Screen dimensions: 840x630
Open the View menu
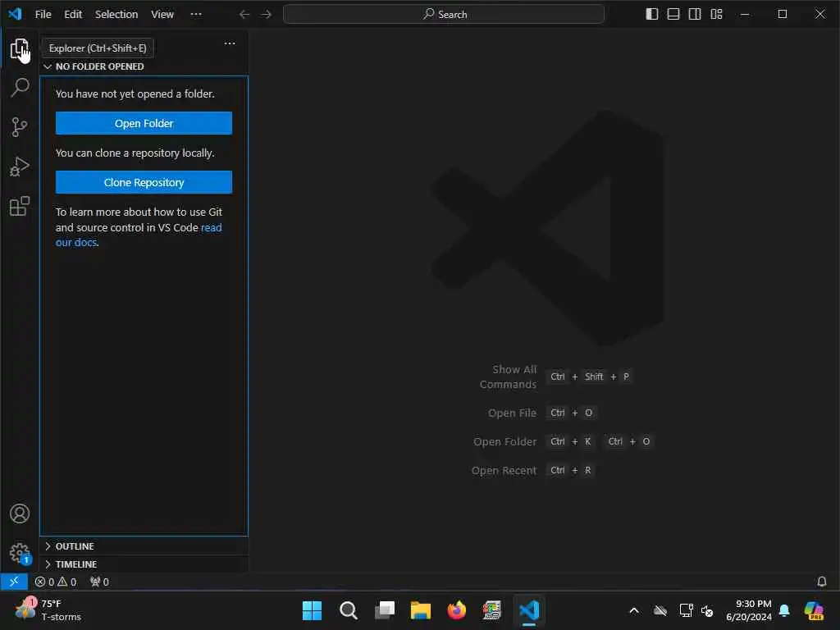tap(162, 15)
